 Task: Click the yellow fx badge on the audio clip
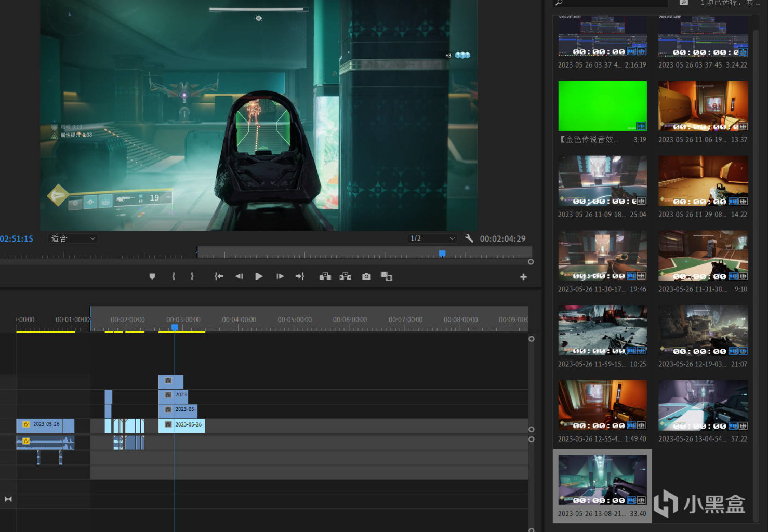pos(26,442)
